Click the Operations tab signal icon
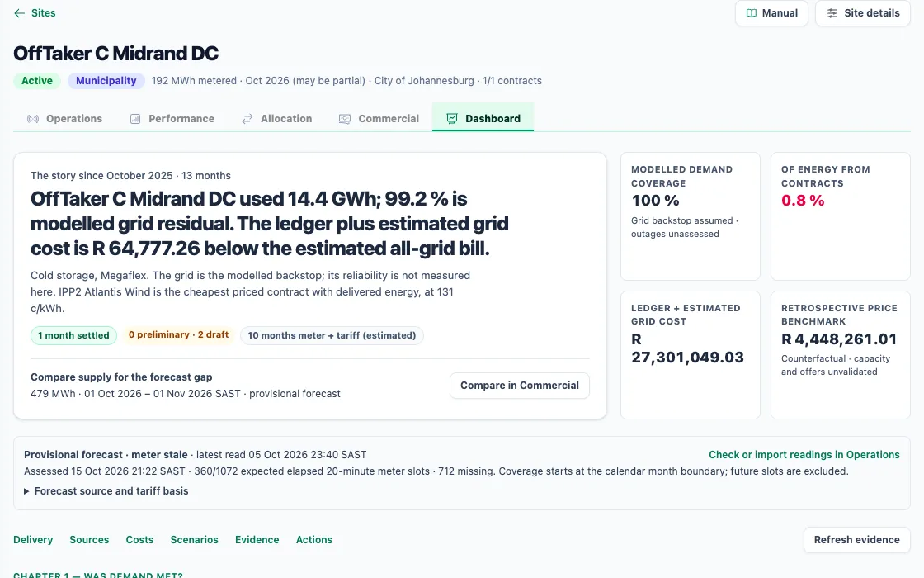The height and width of the screenshot is (578, 924). pyautogui.click(x=33, y=119)
